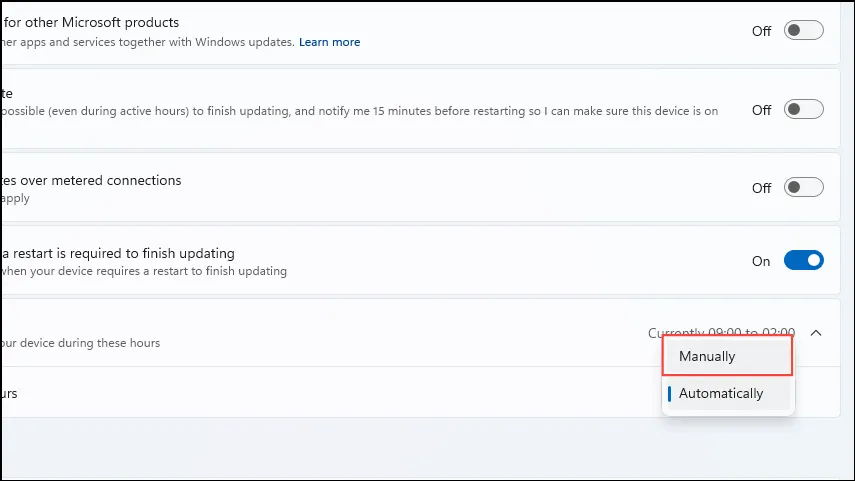Click the 'Currently 09:00 to 02:00' text

[721, 332]
